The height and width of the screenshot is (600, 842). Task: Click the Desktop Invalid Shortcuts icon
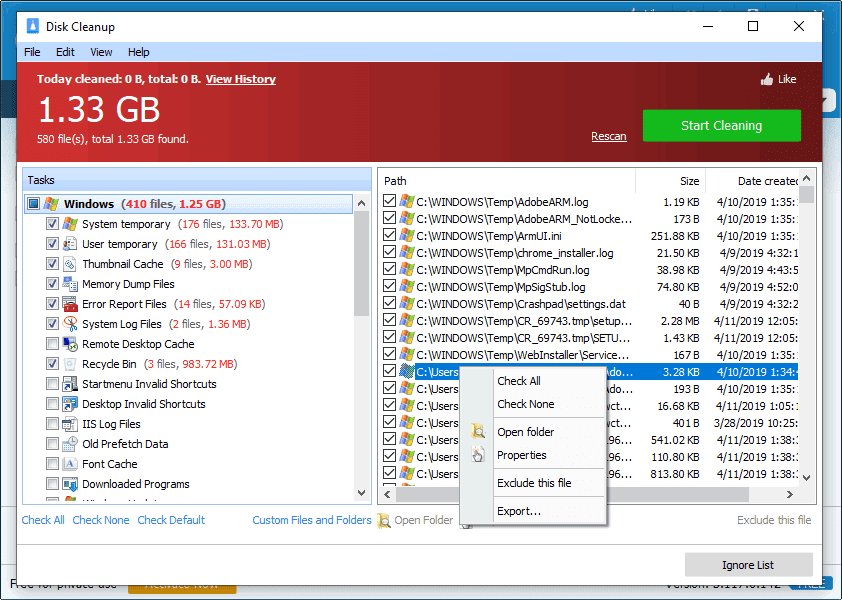(x=70, y=404)
